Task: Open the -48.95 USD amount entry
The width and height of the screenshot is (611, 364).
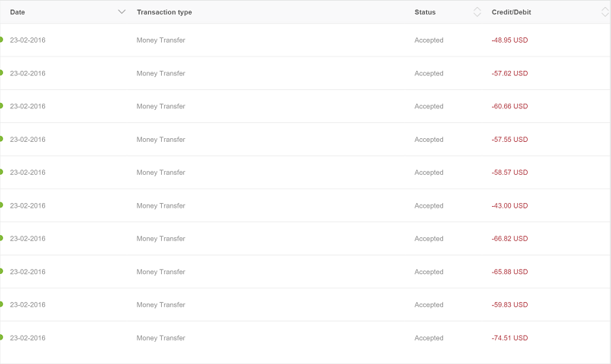Action: coord(509,40)
